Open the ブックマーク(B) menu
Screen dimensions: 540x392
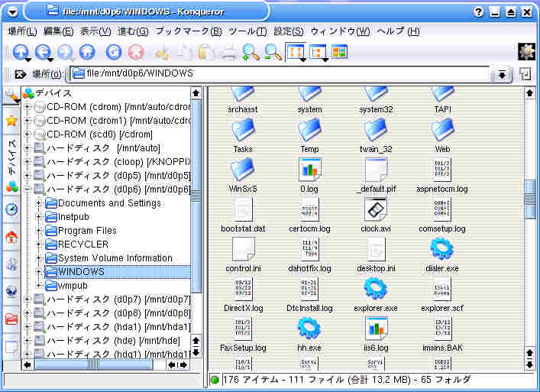[x=189, y=31]
